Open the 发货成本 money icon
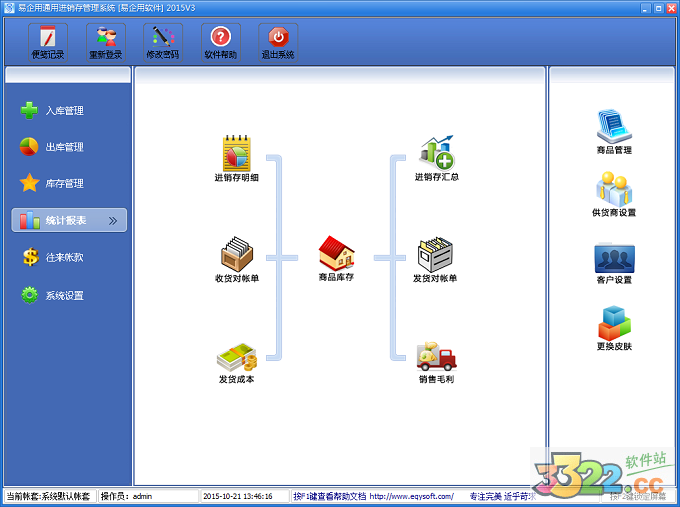The height and width of the screenshot is (507, 680). click(237, 363)
